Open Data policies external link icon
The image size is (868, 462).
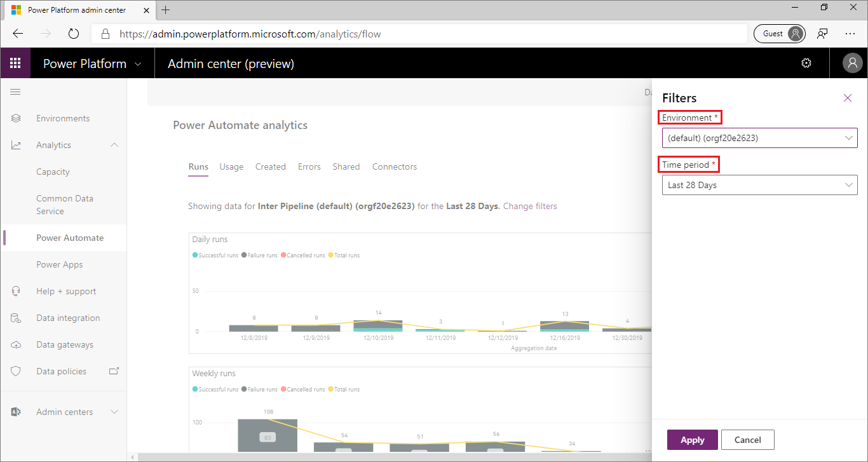click(x=114, y=371)
